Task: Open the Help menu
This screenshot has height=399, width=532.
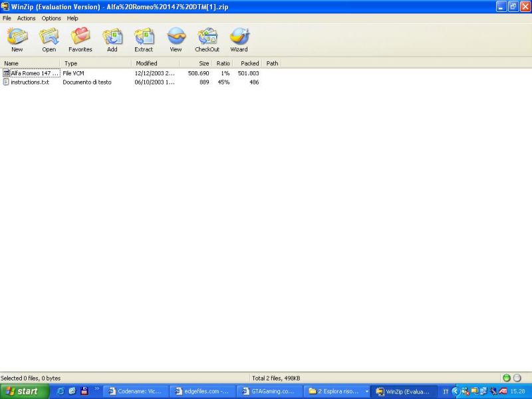Action: [72, 19]
